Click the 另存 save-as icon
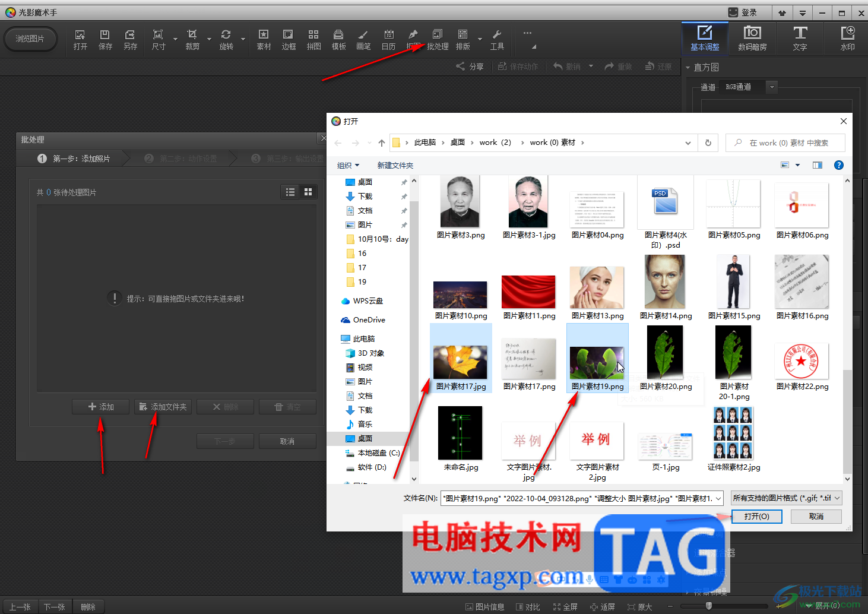868x614 pixels. tap(130, 40)
